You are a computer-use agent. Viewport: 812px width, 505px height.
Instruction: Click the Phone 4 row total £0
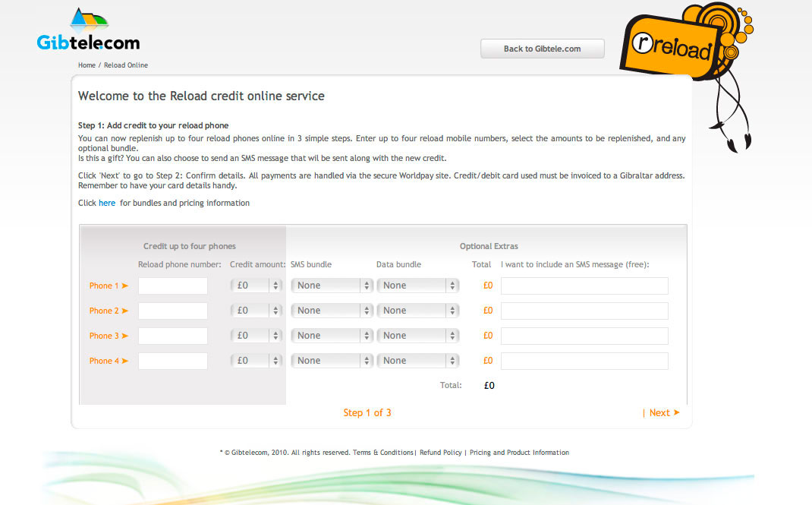(x=488, y=361)
